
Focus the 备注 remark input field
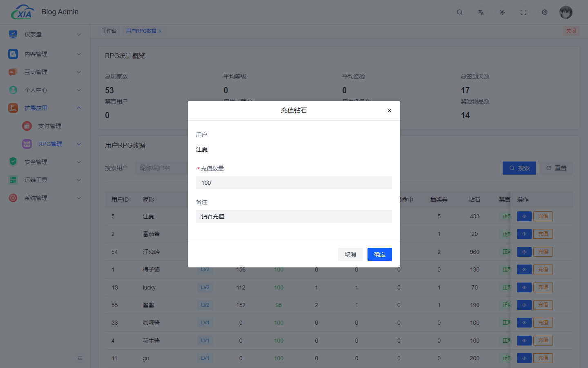294,216
